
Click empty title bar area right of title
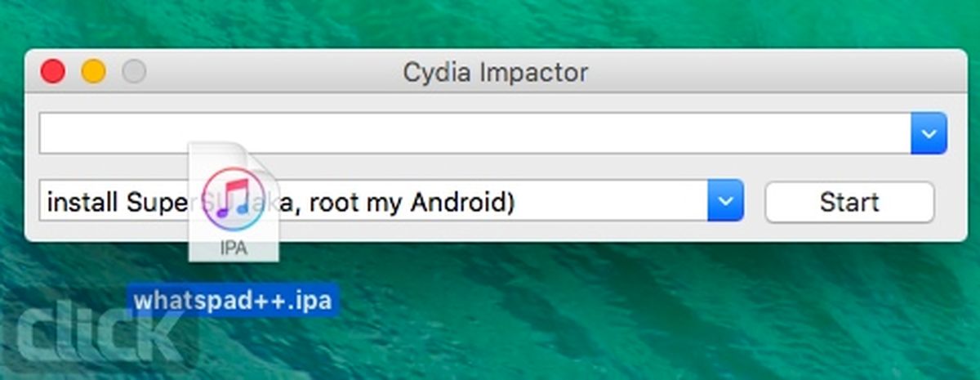(x=768, y=72)
